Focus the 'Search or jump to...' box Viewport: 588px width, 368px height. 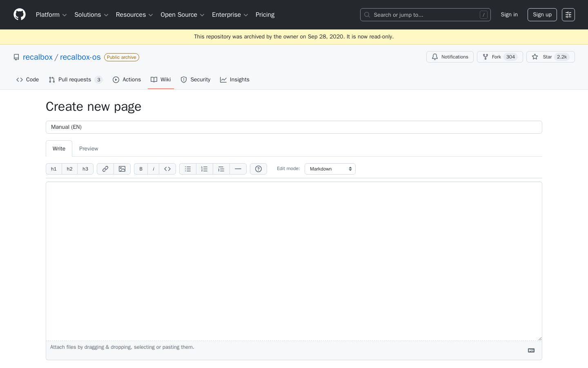click(425, 15)
